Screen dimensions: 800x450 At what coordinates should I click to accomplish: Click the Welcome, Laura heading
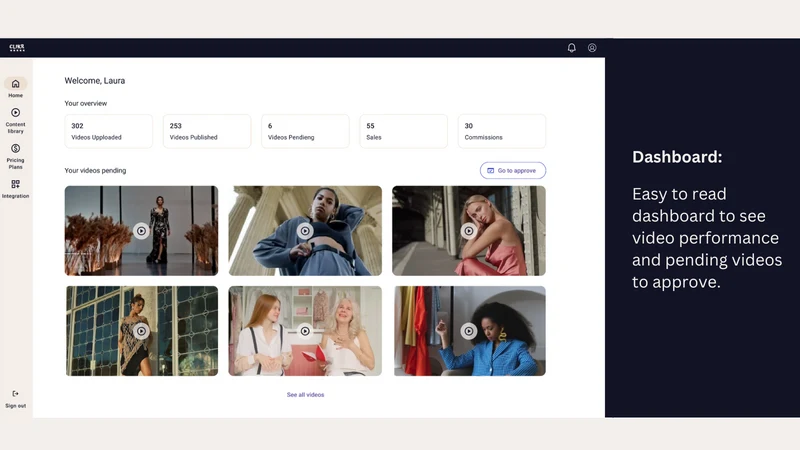point(94,81)
